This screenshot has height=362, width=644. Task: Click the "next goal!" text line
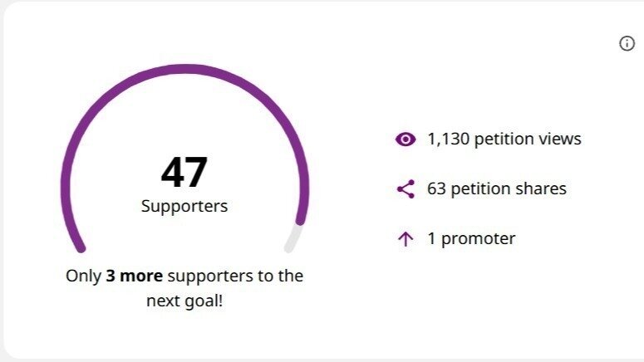[184, 301]
